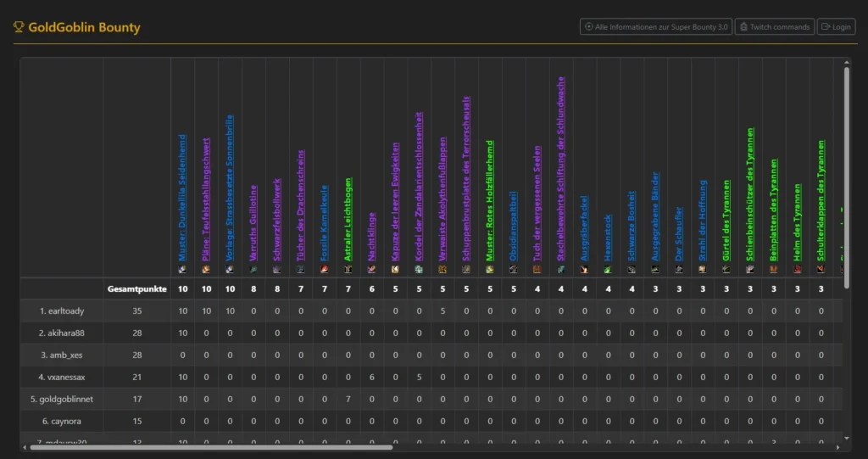Select player row 6. caynora
The height and width of the screenshot is (459, 868).
coord(431,422)
